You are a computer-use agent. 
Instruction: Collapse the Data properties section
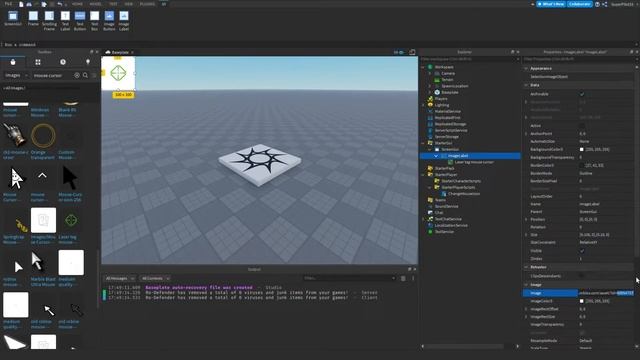[x=526, y=85]
